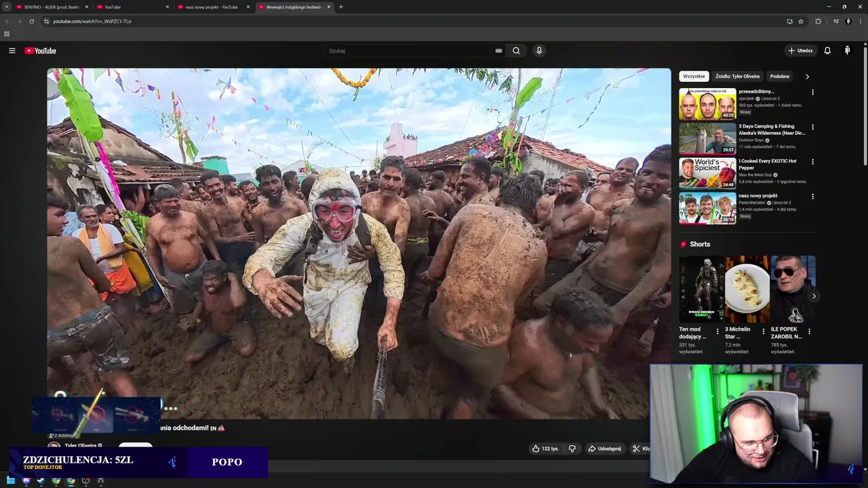
Task: Open the Chrome profile avatar
Action: point(848,21)
